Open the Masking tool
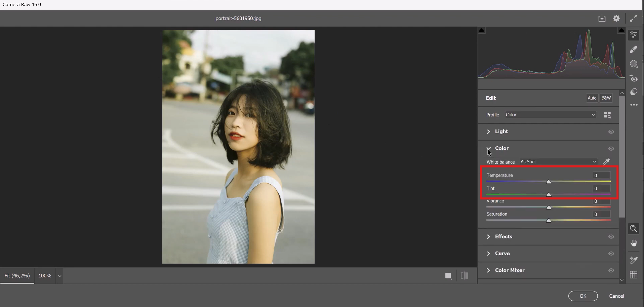Viewport: 644px width, 307px height. [x=634, y=64]
